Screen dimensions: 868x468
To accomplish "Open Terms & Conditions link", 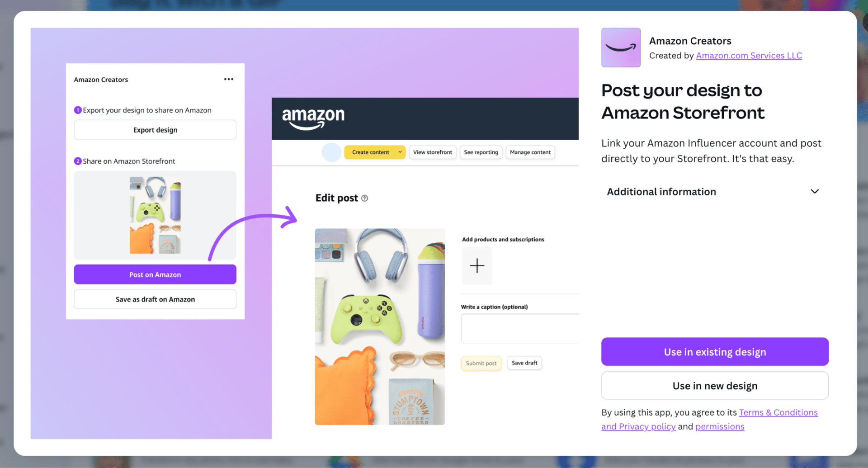I will 778,412.
